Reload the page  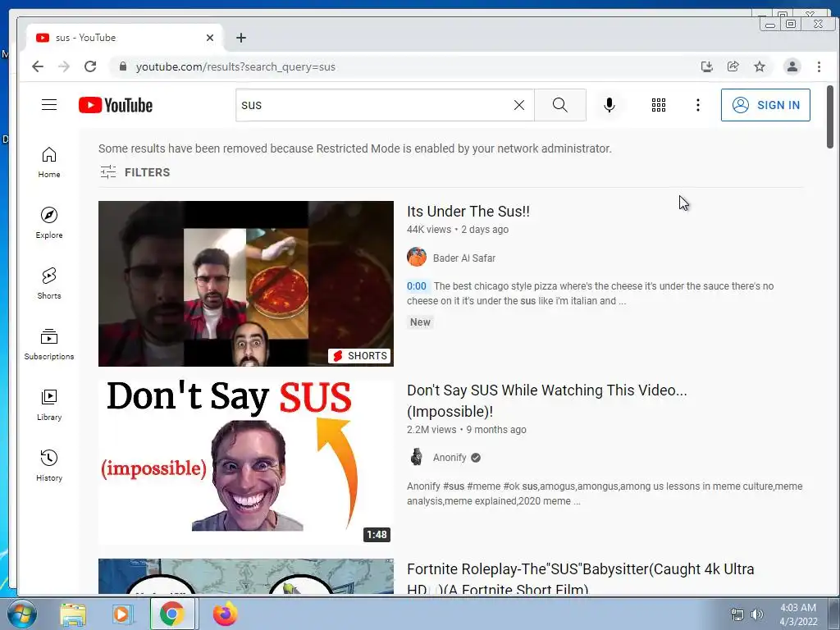click(90, 66)
